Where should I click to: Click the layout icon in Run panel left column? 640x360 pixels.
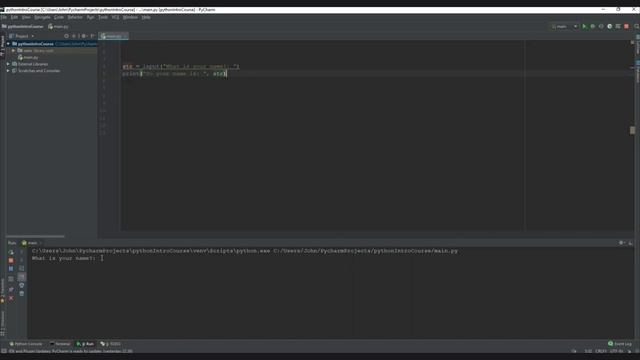tap(11, 279)
